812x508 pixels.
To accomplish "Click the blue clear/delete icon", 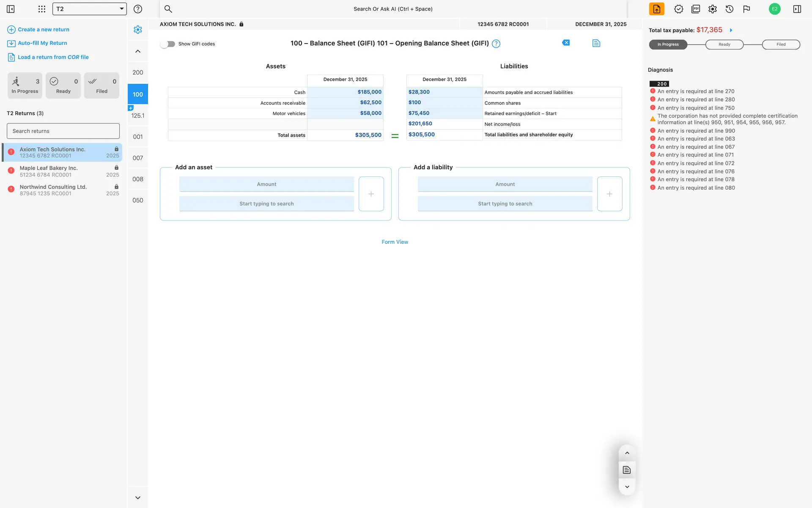I will click(566, 43).
